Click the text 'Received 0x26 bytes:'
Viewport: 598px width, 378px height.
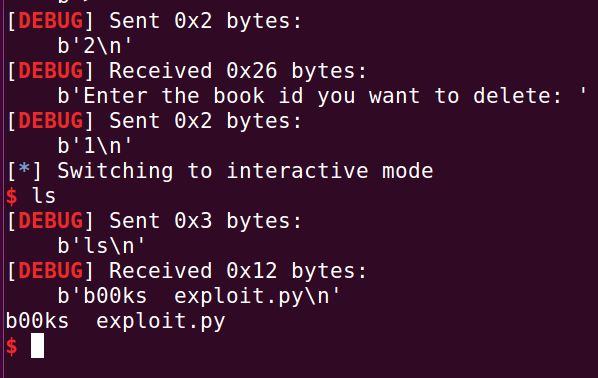[x=238, y=71]
